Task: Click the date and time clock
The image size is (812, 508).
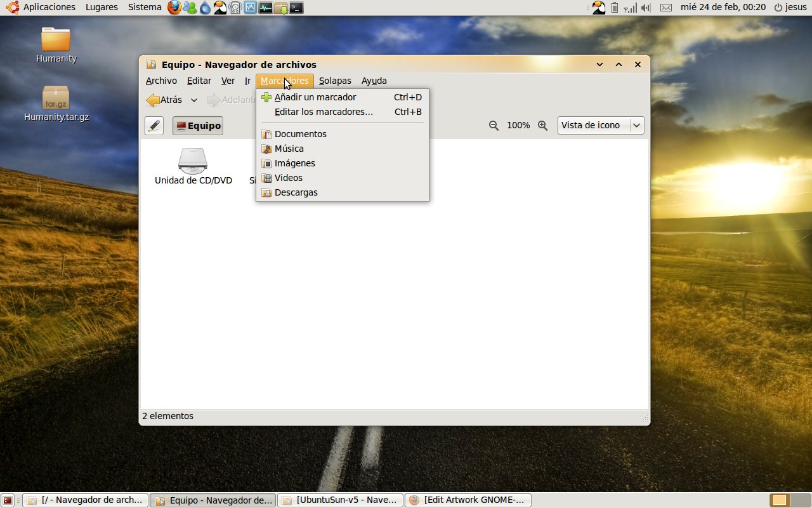Action: pyautogui.click(x=723, y=8)
